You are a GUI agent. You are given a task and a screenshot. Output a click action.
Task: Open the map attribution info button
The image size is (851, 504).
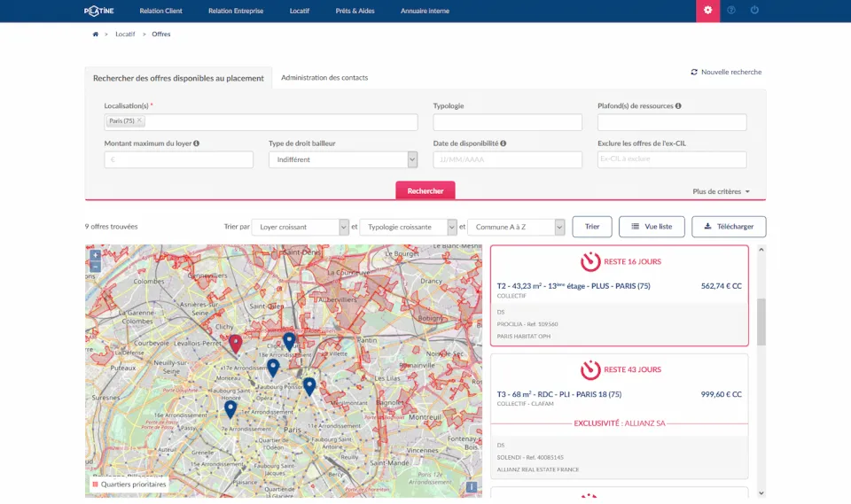[472, 486]
